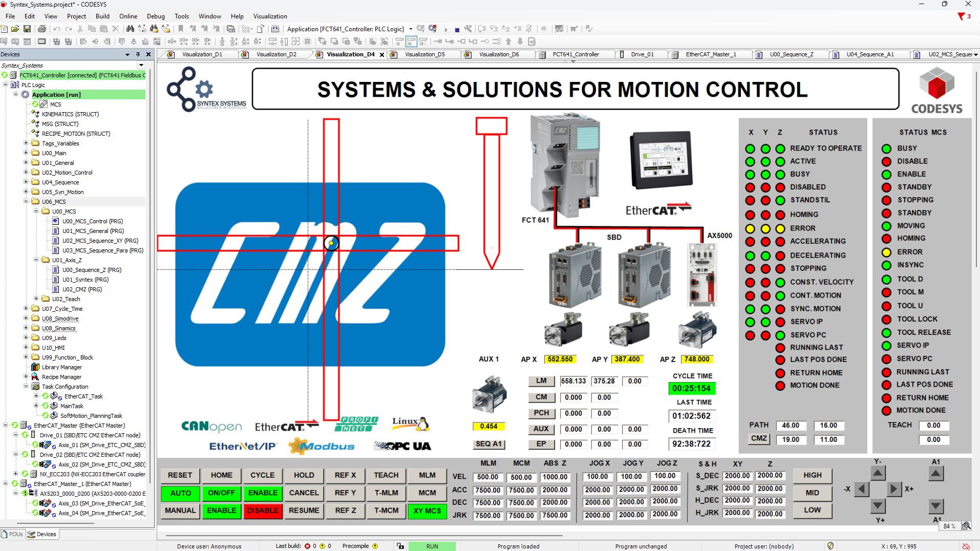Image resolution: width=980 pixels, height=551 pixels.
Task: Click the VEL MLM value field
Action: [487, 477]
